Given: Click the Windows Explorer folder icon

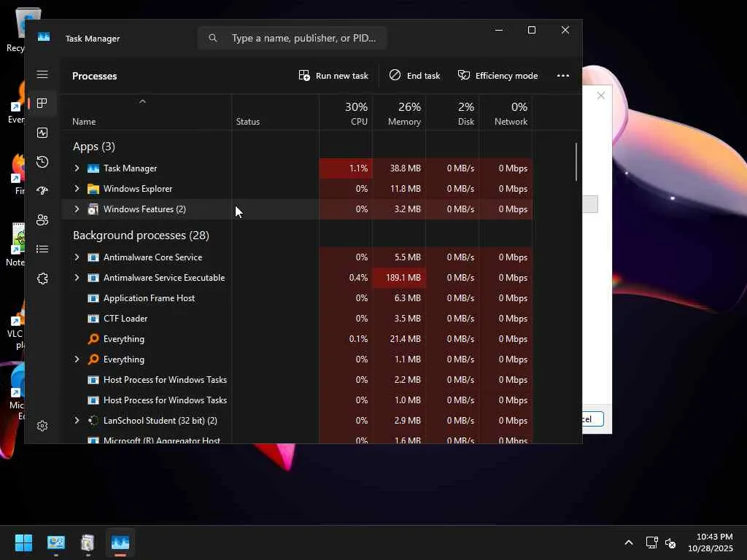Looking at the screenshot, I should click(93, 189).
